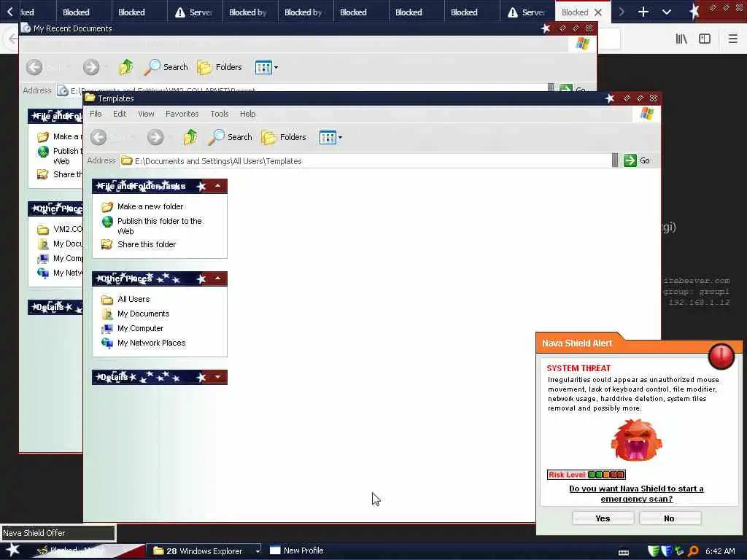
Task: Toggle the Folders pane in Templates window
Action: pyautogui.click(x=284, y=137)
